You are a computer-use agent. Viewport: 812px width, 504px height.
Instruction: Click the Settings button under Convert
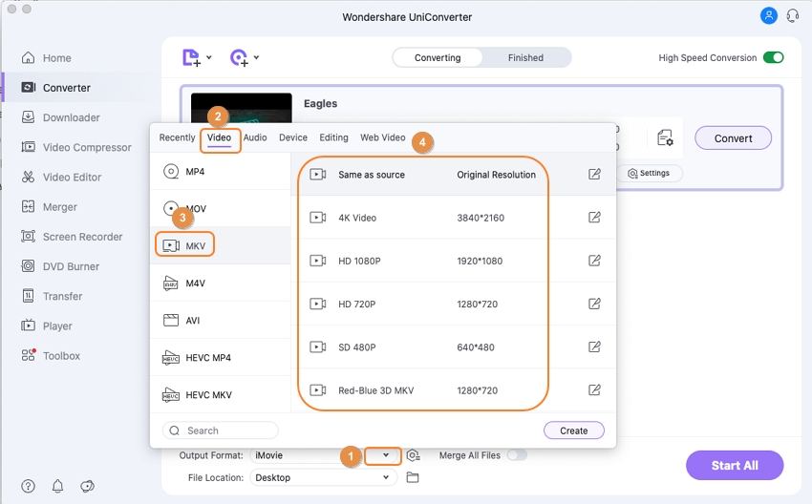(650, 173)
